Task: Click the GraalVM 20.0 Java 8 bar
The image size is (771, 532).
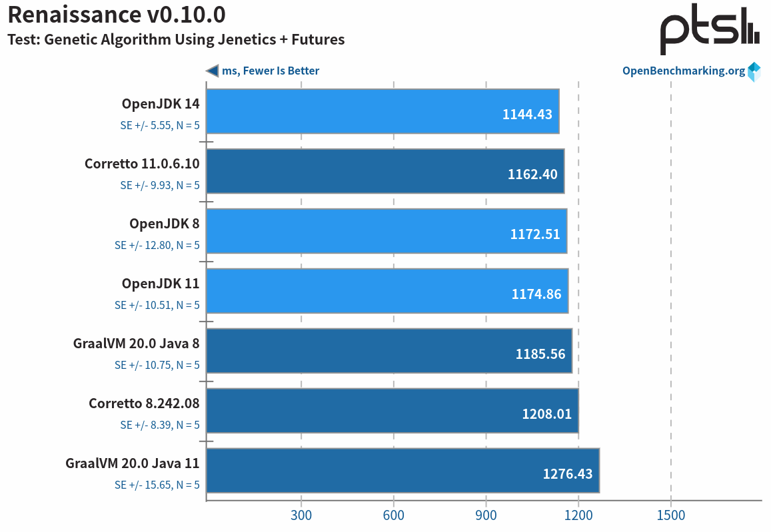Action: point(388,351)
